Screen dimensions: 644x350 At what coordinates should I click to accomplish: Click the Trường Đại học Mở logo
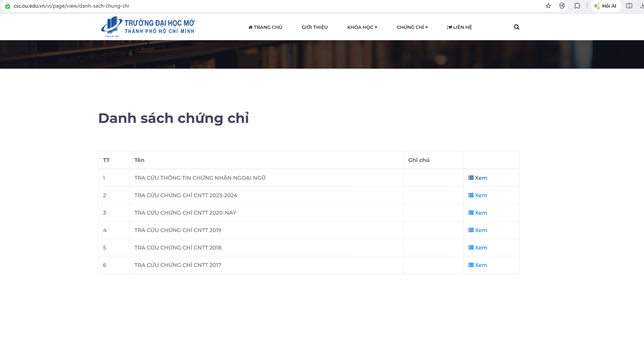(x=148, y=27)
